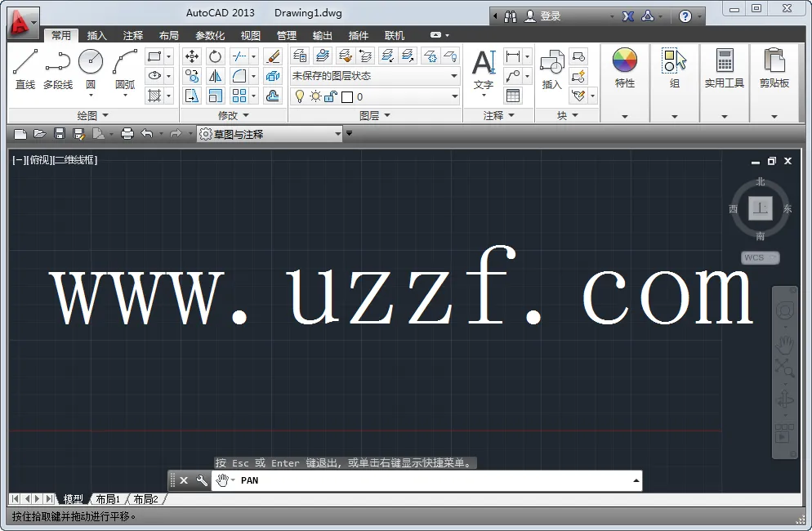
Task: Toggle the layer light bulb on/off
Action: (x=299, y=96)
